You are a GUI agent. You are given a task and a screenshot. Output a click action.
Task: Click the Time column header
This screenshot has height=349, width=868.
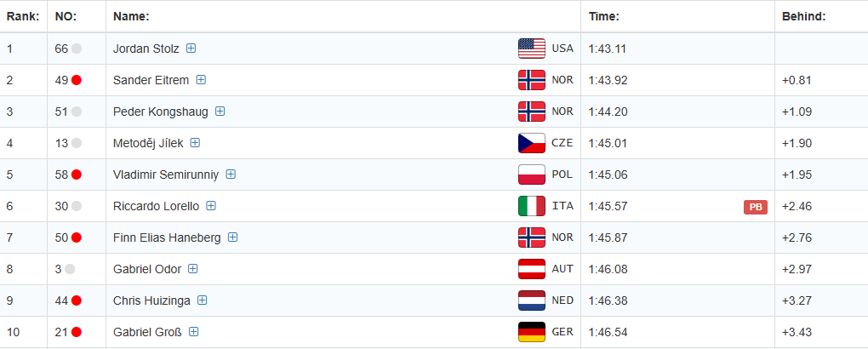pos(603,16)
